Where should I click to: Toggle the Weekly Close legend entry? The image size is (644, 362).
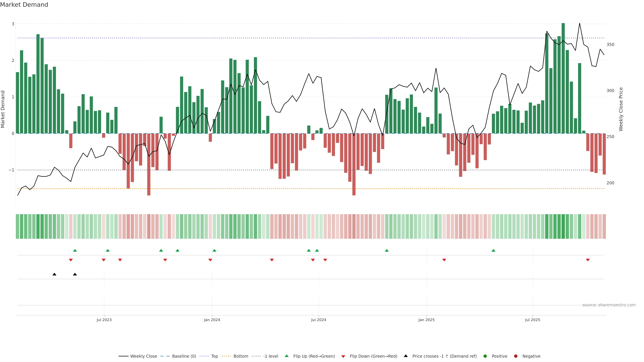tap(143, 356)
